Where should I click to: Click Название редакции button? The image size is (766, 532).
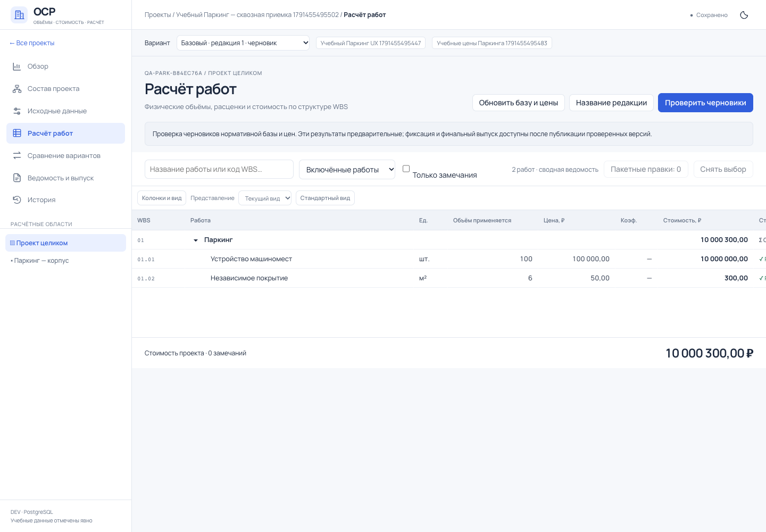pos(611,103)
